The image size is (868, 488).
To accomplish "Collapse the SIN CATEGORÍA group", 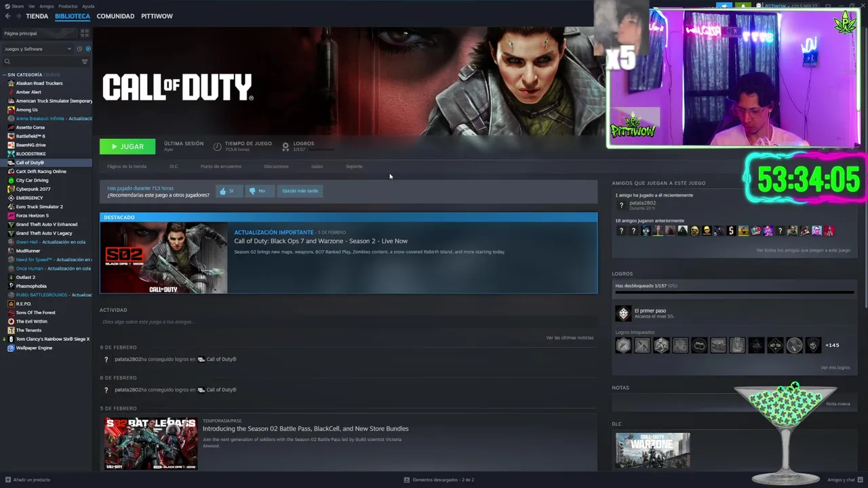I will tap(4, 75).
